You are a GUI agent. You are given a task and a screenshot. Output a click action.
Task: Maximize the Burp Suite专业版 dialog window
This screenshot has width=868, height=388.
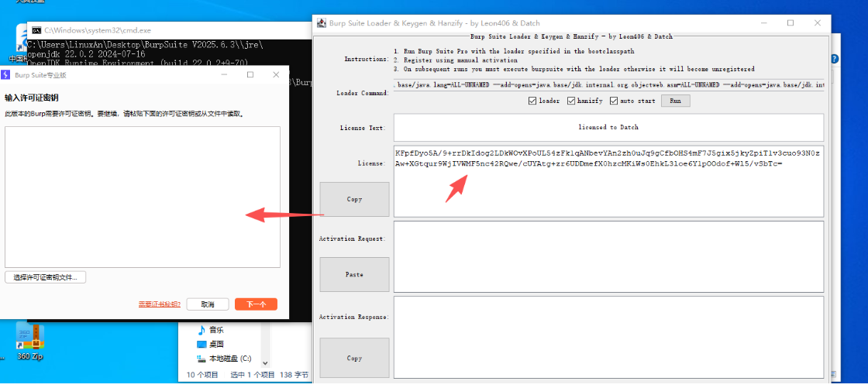(250, 75)
